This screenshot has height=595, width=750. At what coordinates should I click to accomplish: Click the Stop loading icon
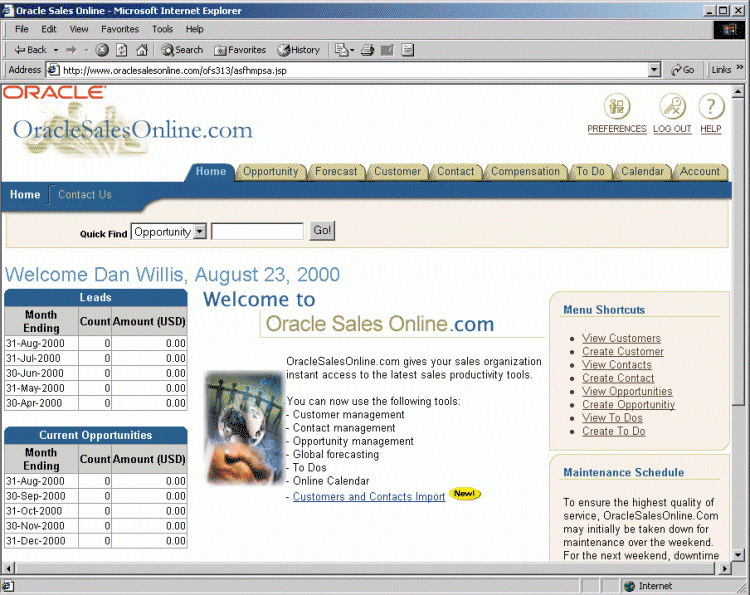[x=102, y=50]
